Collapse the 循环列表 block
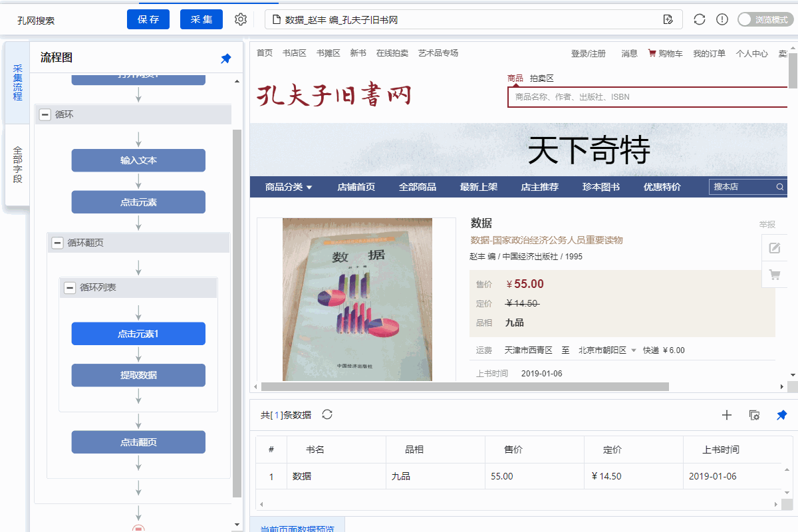Viewport: 798px width, 532px height. pyautogui.click(x=69, y=287)
